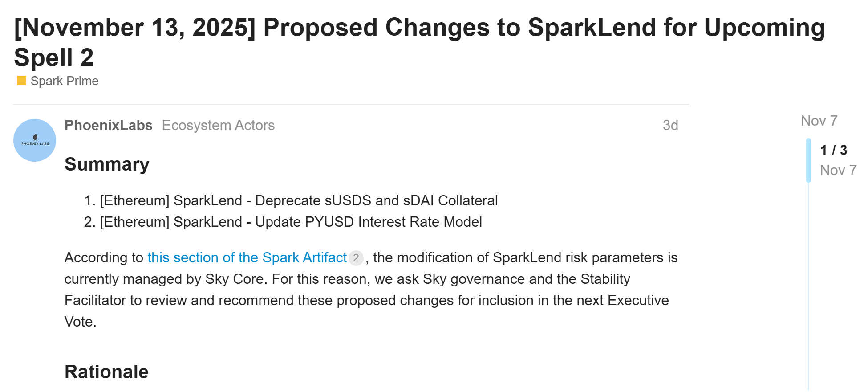Open the Spark Prime category label
Image resolution: width=868 pixels, height=392 pixels.
64,81
